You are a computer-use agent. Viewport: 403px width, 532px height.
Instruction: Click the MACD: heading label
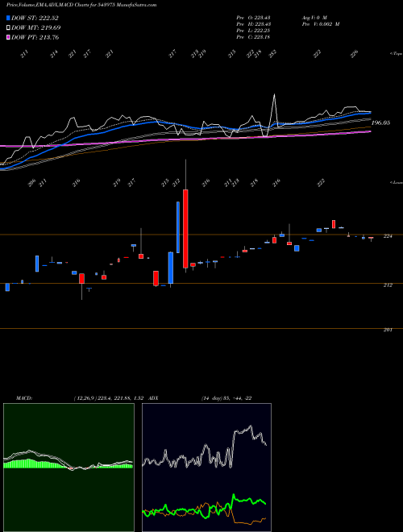click(24, 398)
